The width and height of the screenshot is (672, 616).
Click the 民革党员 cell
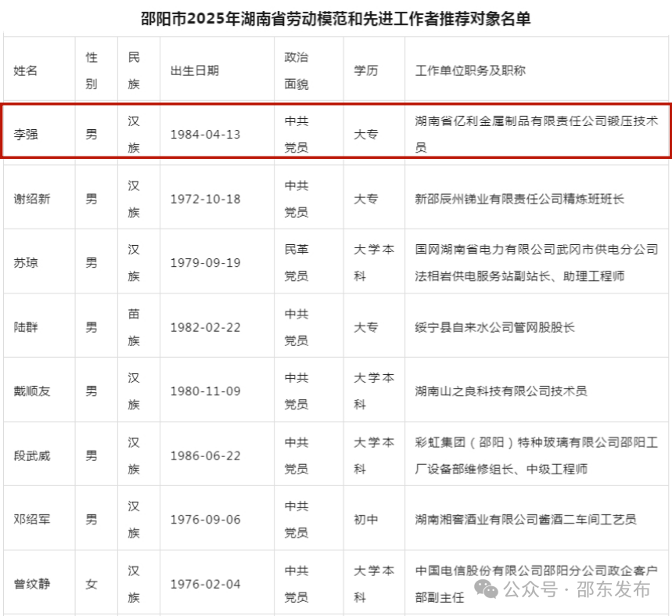point(296,262)
